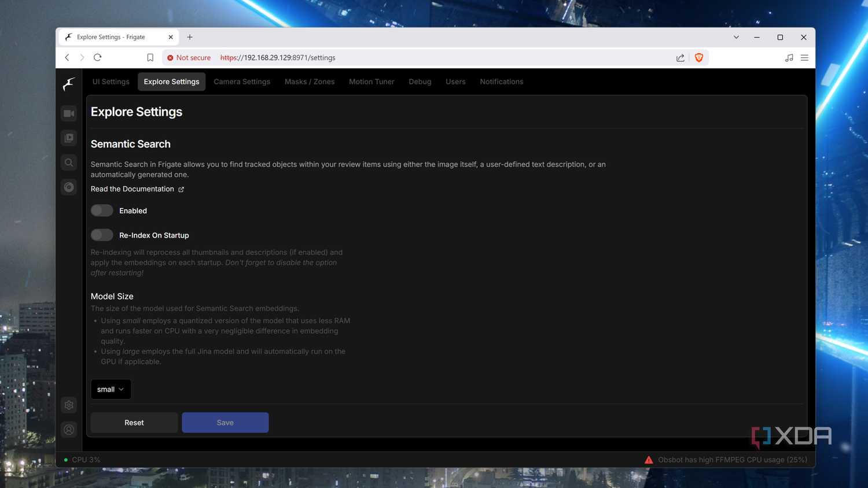Select the Explore Settings - Frigate browser tab
This screenshot has height=488, width=868.
pos(119,37)
